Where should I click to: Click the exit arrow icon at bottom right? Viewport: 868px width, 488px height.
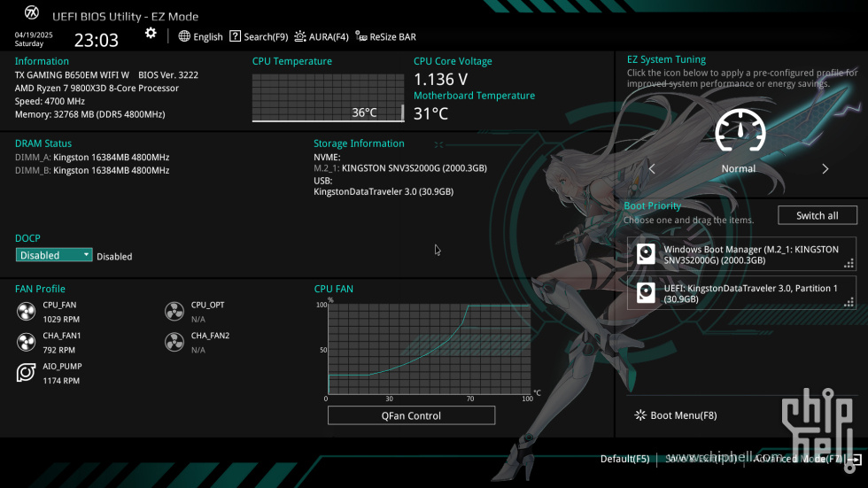point(855,459)
